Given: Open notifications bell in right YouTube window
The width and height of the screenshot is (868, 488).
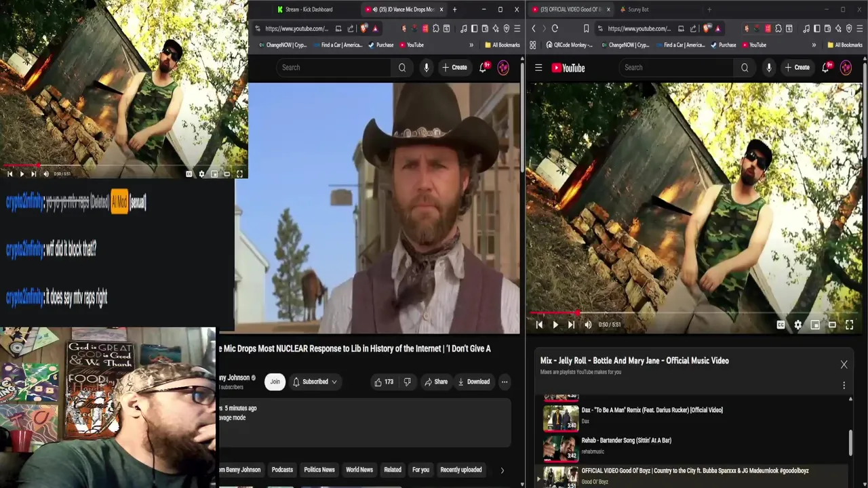Looking at the screenshot, I should 826,68.
